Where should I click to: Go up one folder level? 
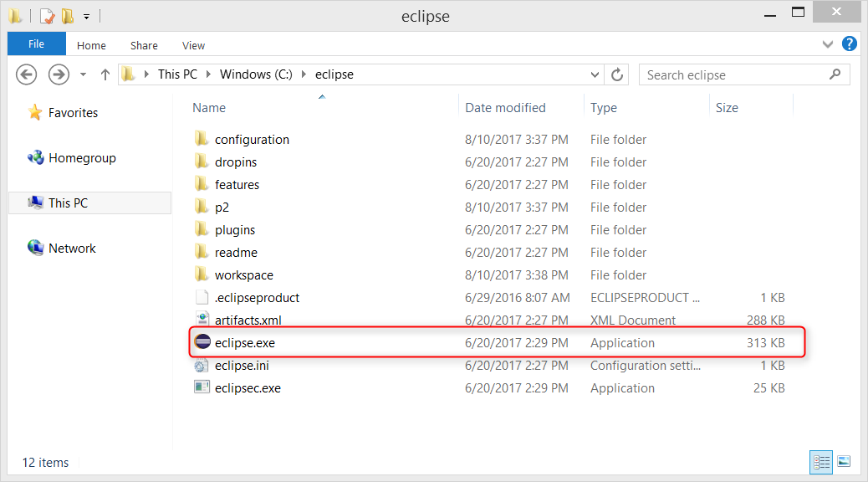(105, 74)
